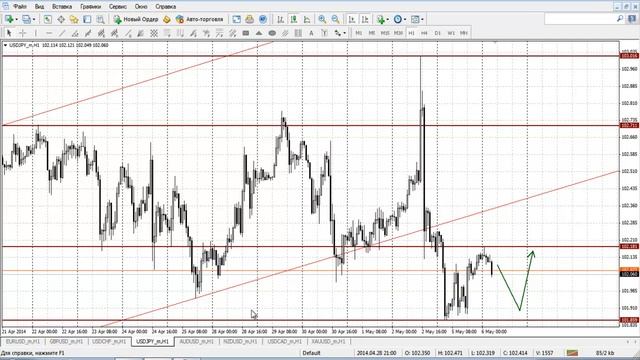640x360 pixels.
Task: Switch chart to bar chart mode
Action: 280,19
